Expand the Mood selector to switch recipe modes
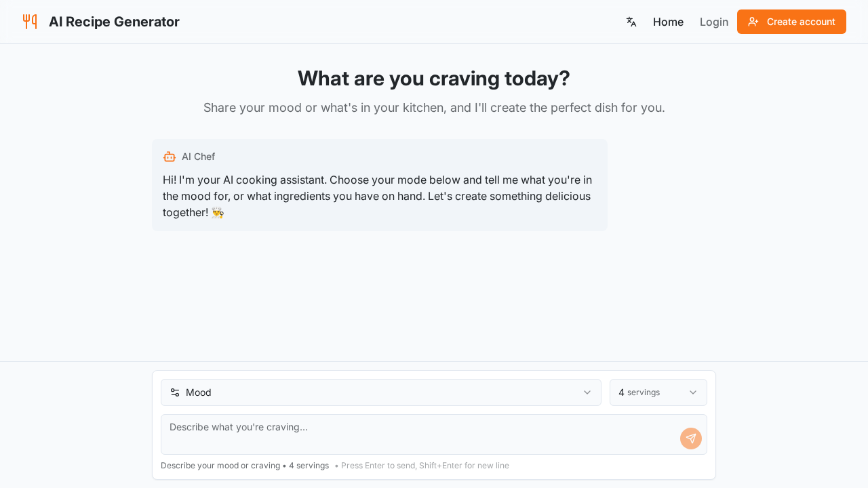Screen dimensions: 868x488 pos(380,392)
